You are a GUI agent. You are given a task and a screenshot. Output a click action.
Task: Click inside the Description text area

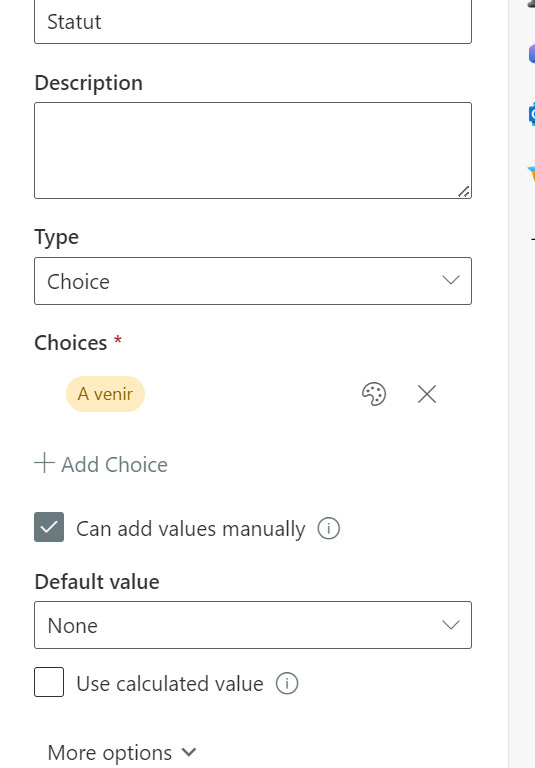[253, 150]
